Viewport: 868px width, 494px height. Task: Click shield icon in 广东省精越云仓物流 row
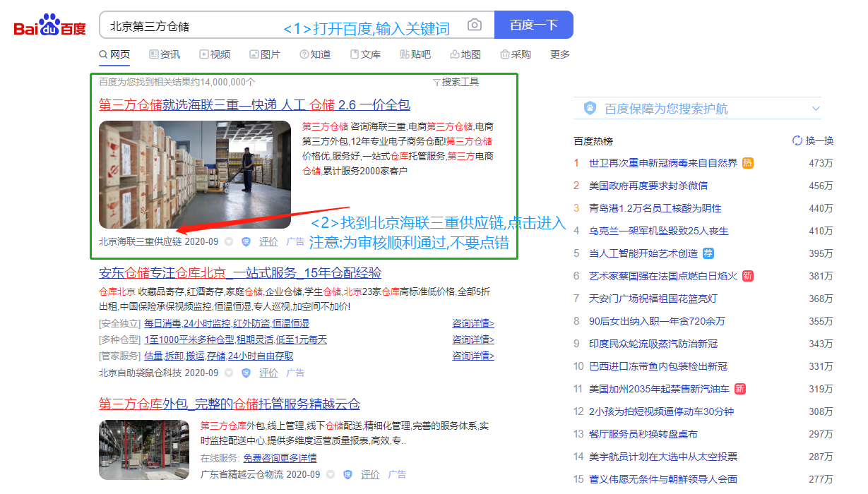pyautogui.click(x=347, y=474)
